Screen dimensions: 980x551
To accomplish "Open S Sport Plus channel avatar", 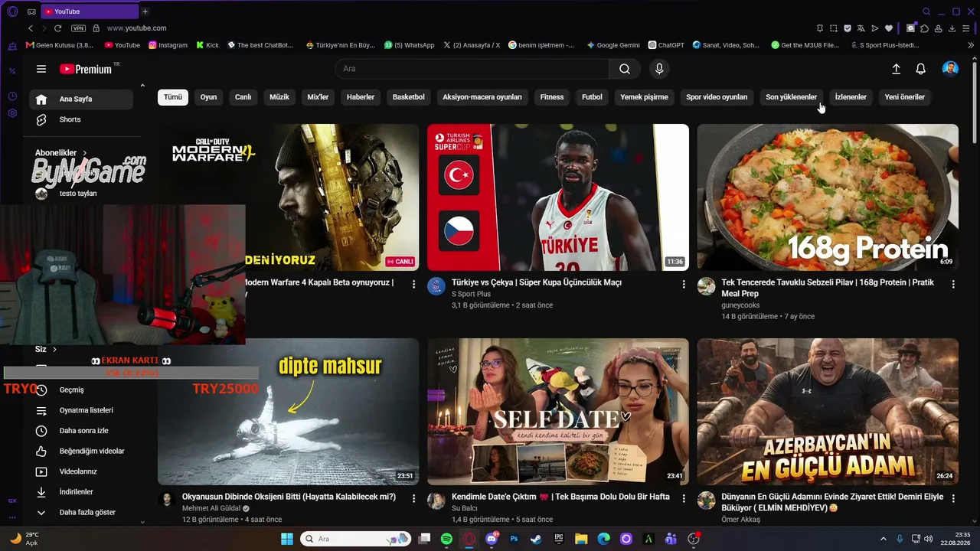I will (x=436, y=286).
